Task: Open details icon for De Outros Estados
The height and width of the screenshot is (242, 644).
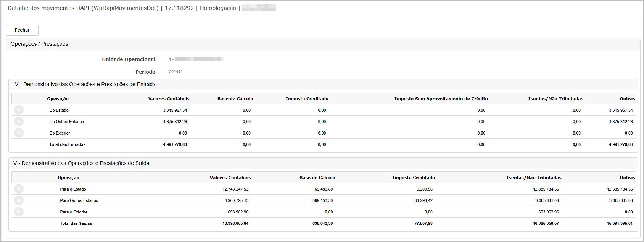Action: click(x=19, y=122)
